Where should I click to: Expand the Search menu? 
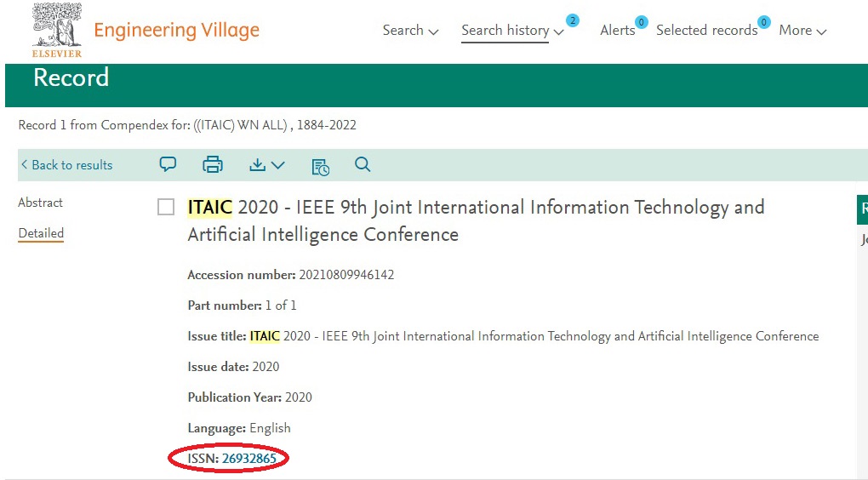(x=410, y=31)
